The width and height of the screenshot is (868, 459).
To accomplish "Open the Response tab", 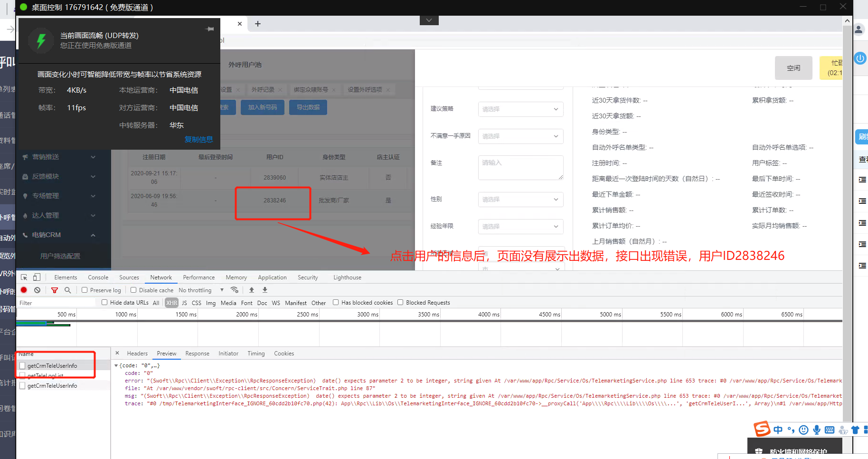I will click(x=197, y=354).
